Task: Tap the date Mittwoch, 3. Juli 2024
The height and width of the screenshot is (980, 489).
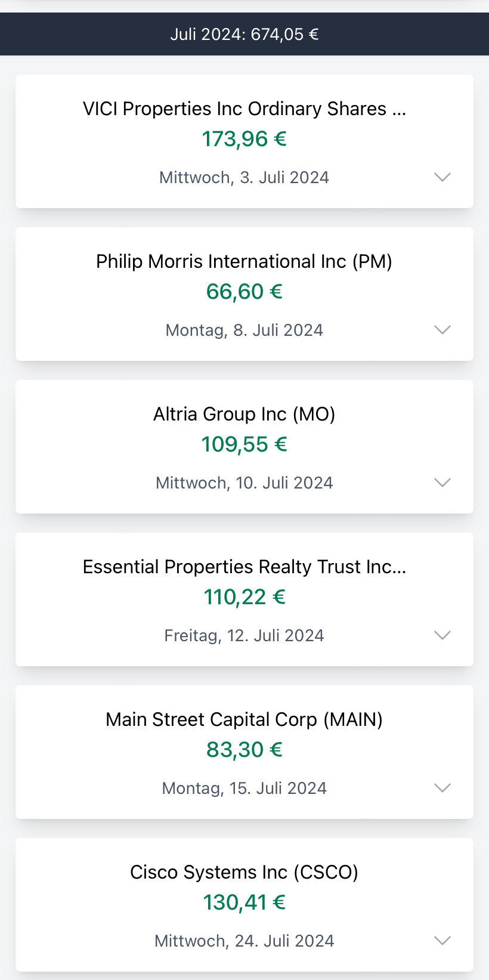Action: pos(244,177)
